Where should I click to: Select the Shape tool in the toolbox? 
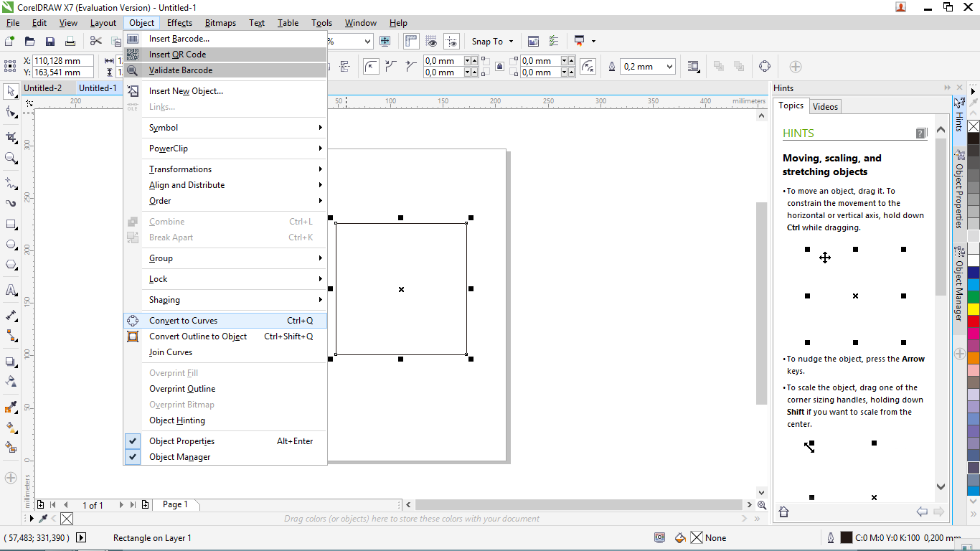[x=11, y=112]
